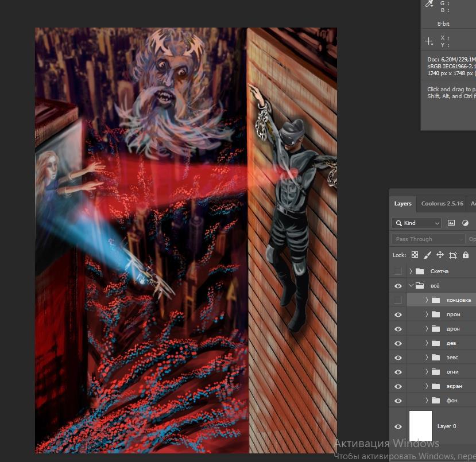The width and height of the screenshot is (476, 462).
Task: Click the crosshair coordinates icon in Info panel
Action: pyautogui.click(x=429, y=41)
